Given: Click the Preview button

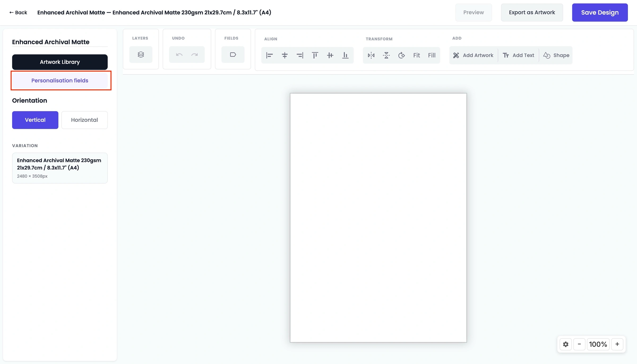Looking at the screenshot, I should coord(474,12).
